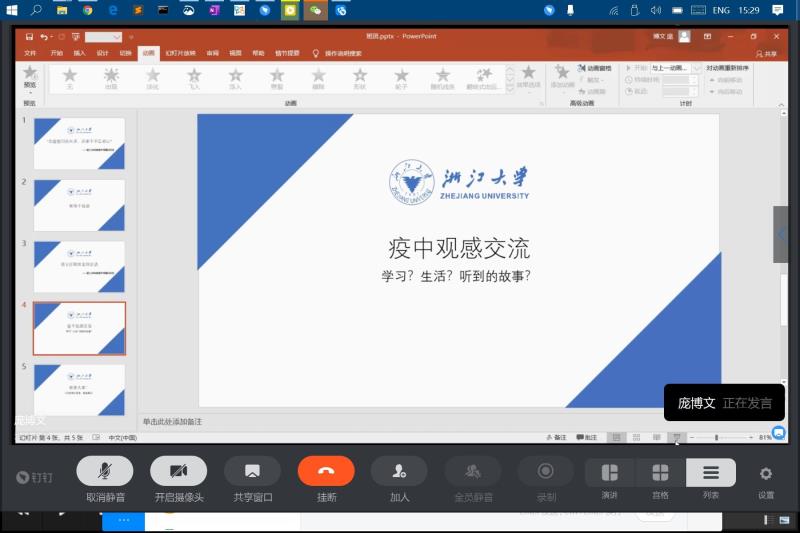Switch to 宫格 grid layout
This screenshot has height=533, width=800.
point(660,473)
